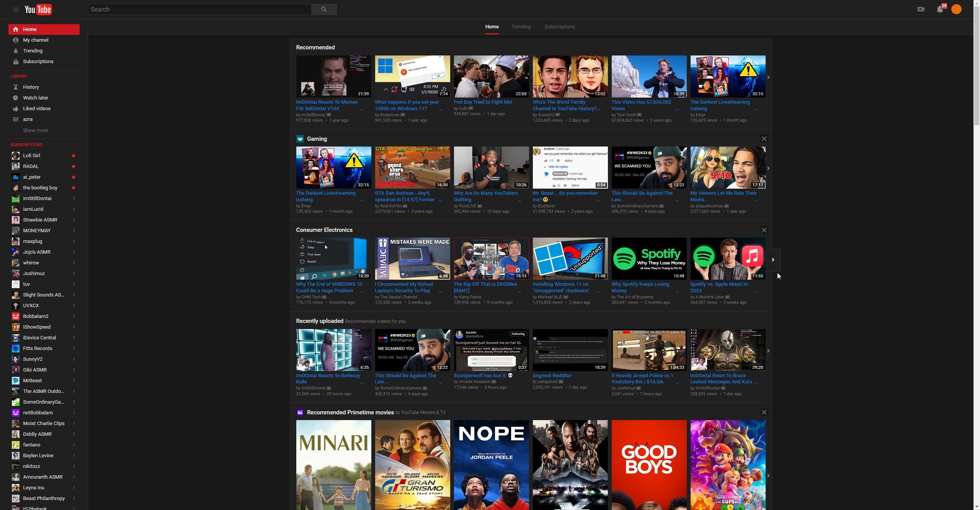The height and width of the screenshot is (510, 980).
Task: Close the Consumer Electronics section
Action: pyautogui.click(x=764, y=230)
